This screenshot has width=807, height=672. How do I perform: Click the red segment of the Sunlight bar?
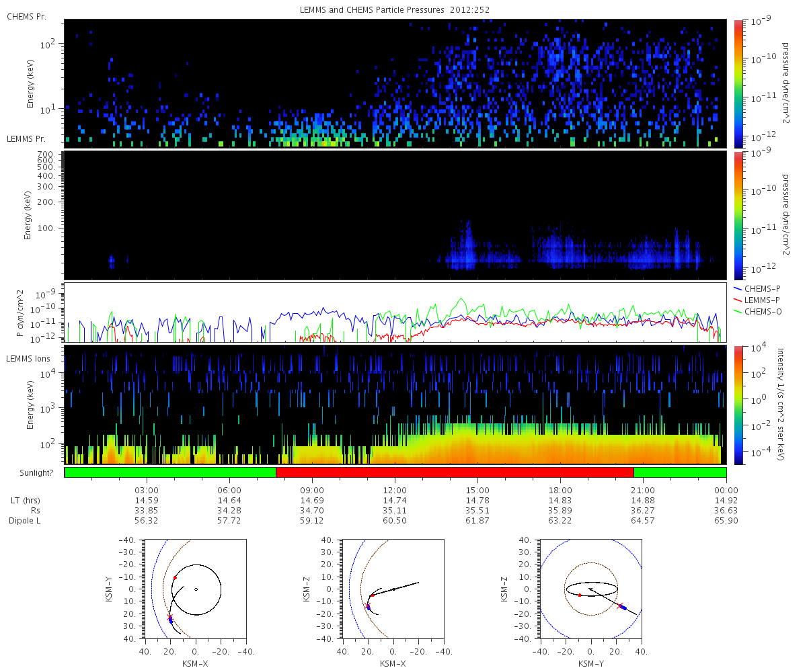[455, 472]
